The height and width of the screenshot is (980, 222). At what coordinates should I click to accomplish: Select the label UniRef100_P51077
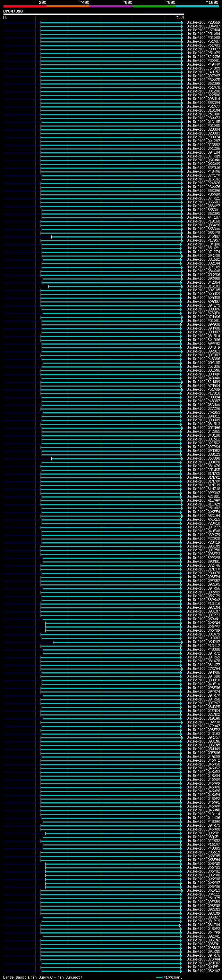pos(203,106)
